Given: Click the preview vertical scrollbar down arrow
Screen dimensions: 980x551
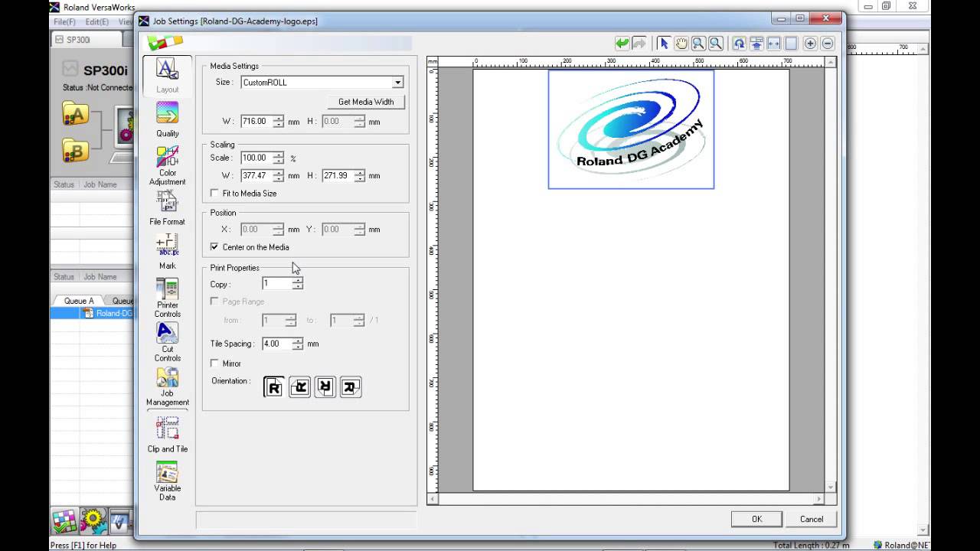Looking at the screenshot, I should [x=831, y=487].
